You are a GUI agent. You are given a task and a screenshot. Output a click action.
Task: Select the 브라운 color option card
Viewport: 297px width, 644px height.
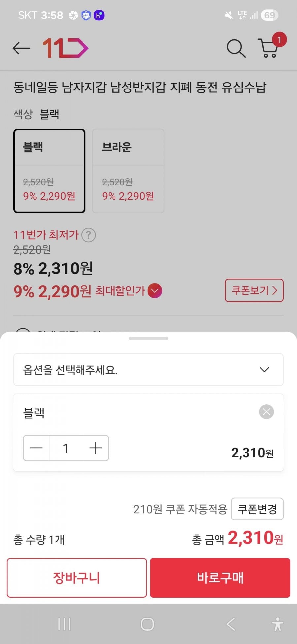point(128,171)
